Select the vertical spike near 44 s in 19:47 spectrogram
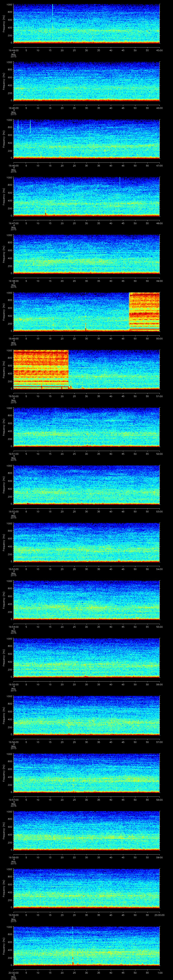Screen dimensions: 173x980 [x=120, y=182]
